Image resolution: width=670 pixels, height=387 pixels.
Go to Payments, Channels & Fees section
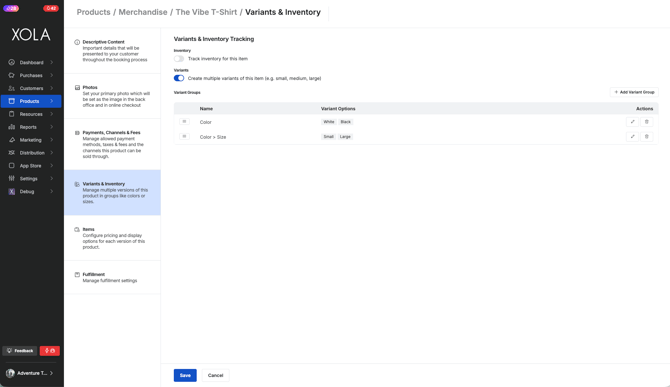tap(112, 144)
